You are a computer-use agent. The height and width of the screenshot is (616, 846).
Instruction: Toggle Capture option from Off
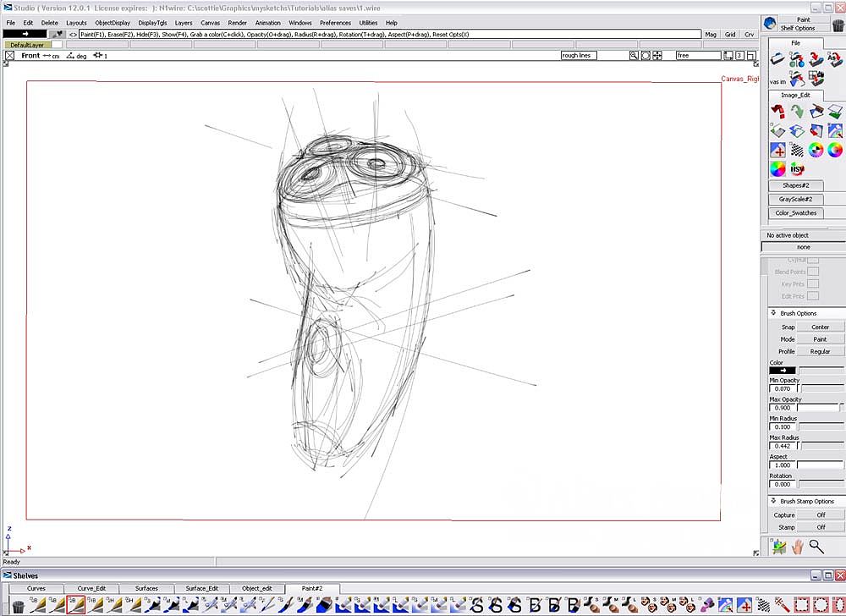(x=820, y=514)
